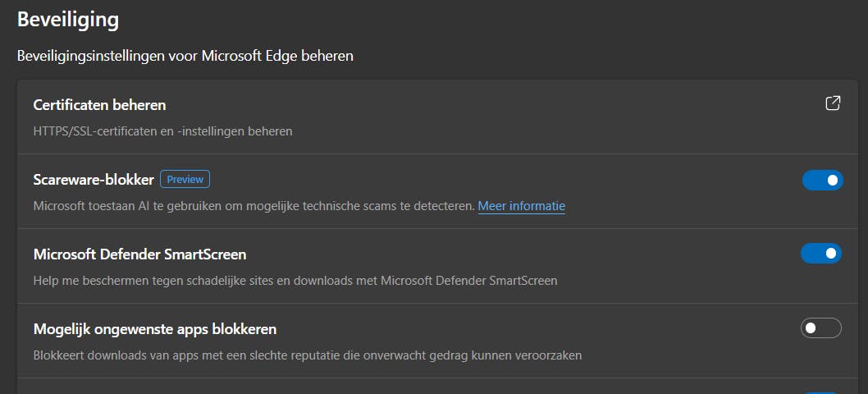Click the white knob of the Scareware-blokker switch
Viewport: 868px width, 394px height.
833,180
